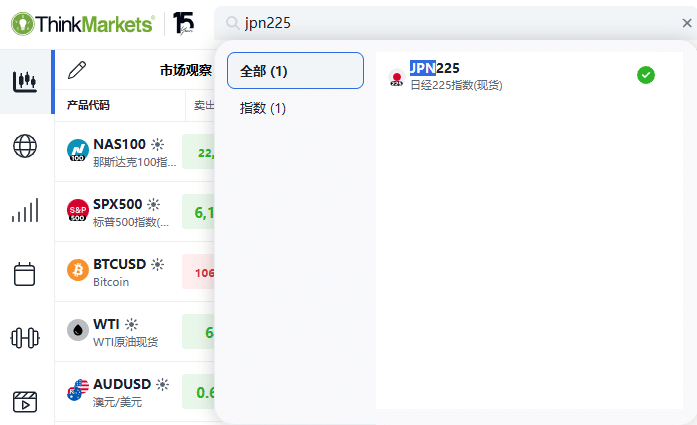The image size is (697, 425).
Task: Click the sun icon beside SPX500
Action: [154, 204]
